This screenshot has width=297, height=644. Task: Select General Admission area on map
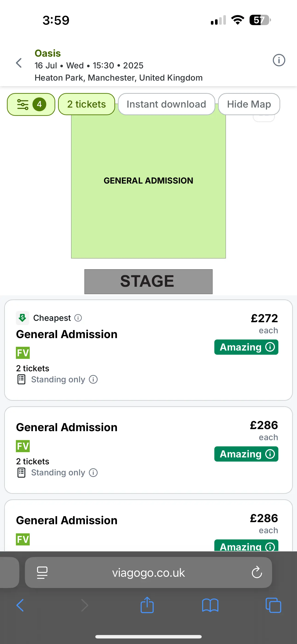[148, 185]
